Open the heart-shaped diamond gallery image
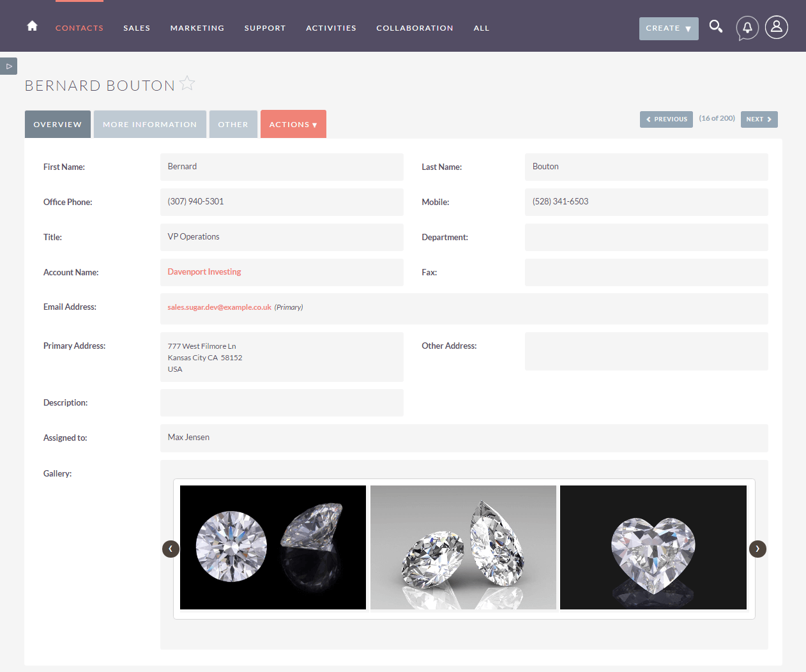Image resolution: width=806 pixels, height=672 pixels. click(x=653, y=547)
